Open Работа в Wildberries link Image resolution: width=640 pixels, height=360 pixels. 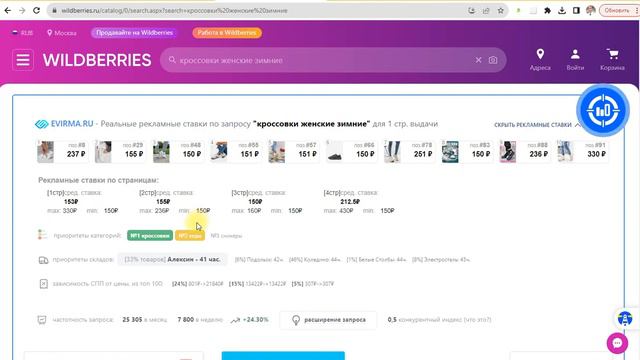(x=227, y=33)
